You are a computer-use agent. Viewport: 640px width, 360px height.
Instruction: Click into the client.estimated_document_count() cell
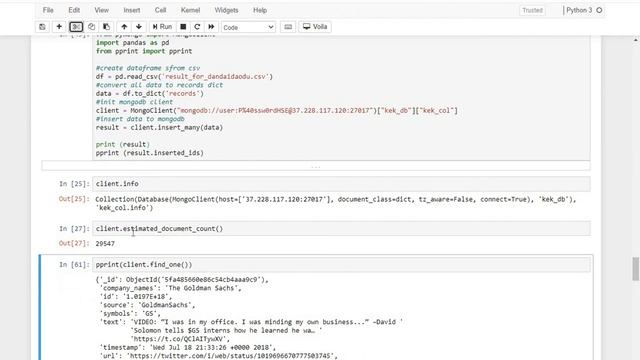click(x=341, y=229)
